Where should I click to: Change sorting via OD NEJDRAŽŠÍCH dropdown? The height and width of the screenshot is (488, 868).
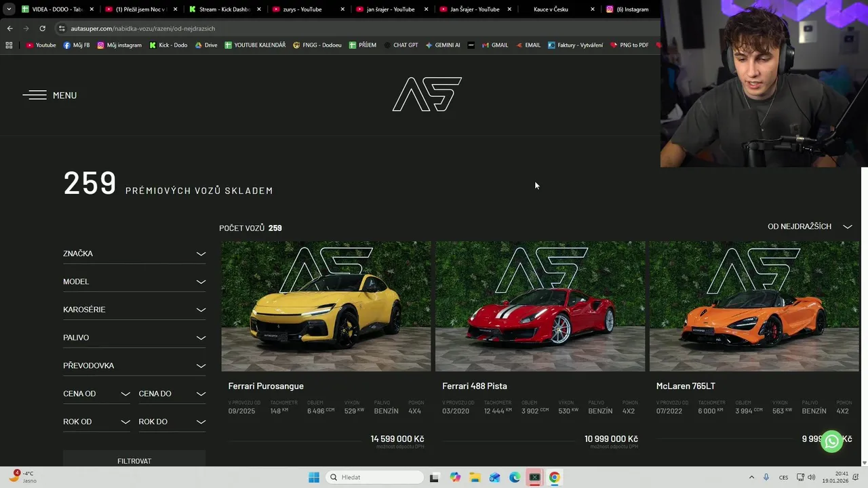pos(810,226)
